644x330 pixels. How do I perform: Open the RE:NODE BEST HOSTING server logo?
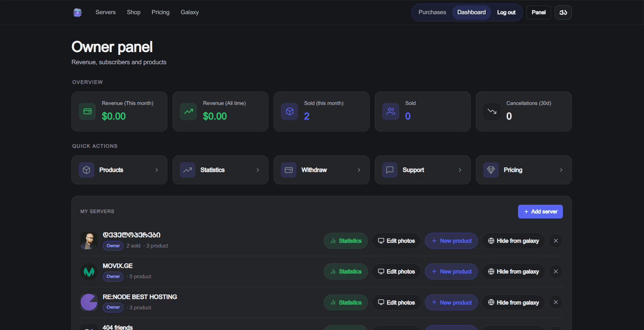(89, 302)
